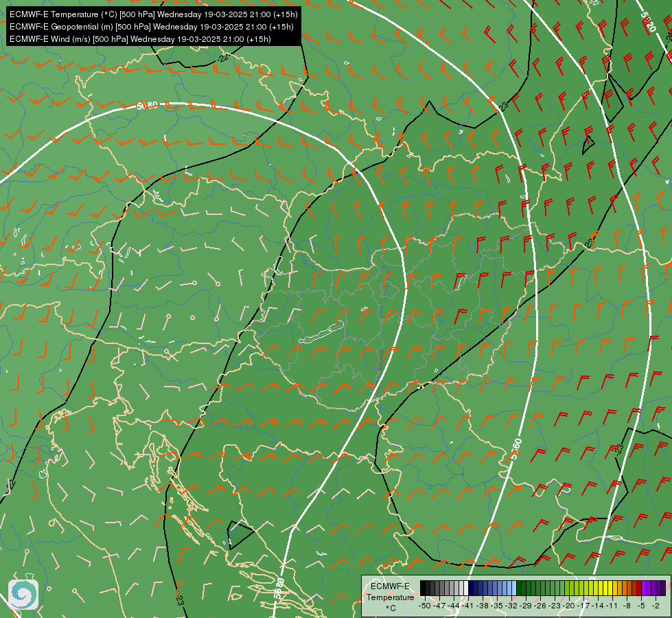This screenshot has width=672, height=618.
Task: Select the ECMWF-E Geopotential 500 hPa title line
Action: (151, 27)
